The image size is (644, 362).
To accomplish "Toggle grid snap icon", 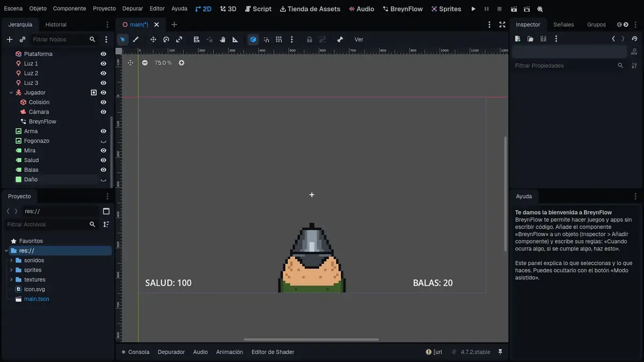I will [279, 39].
